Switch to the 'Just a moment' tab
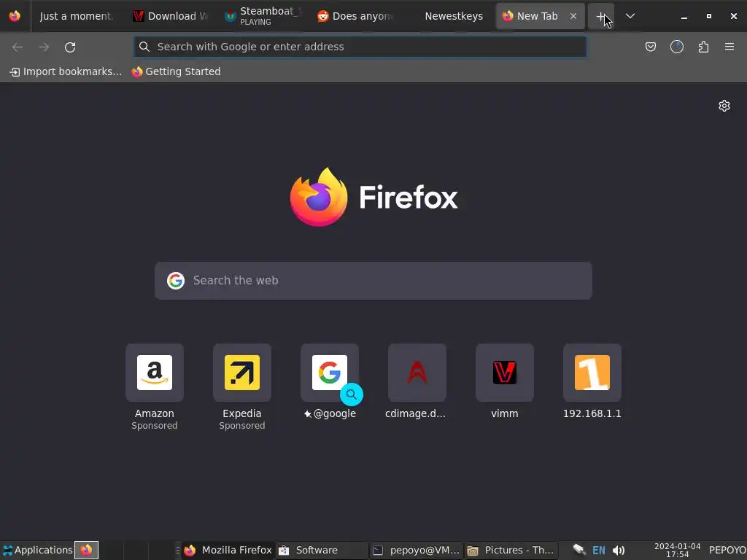Image resolution: width=747 pixels, height=560 pixels. 76,16
